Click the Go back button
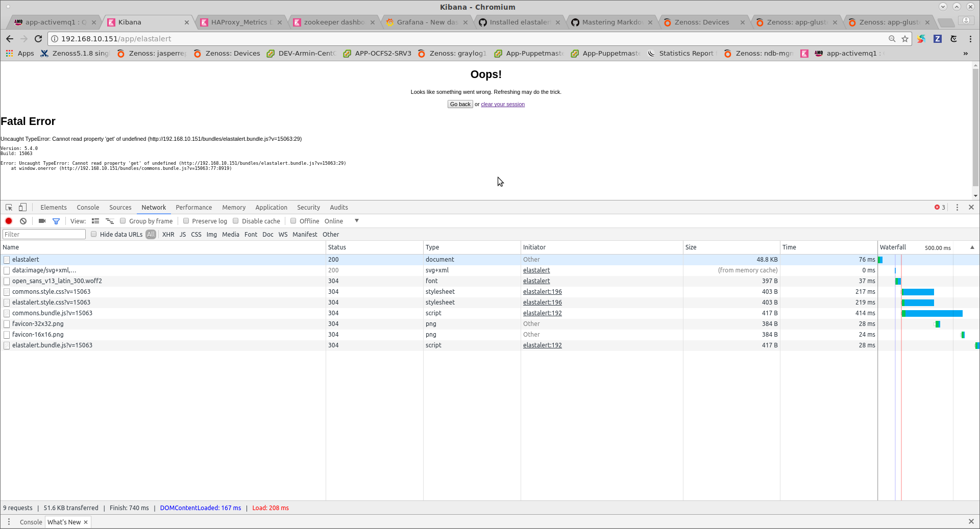This screenshot has width=980, height=529. tap(460, 104)
